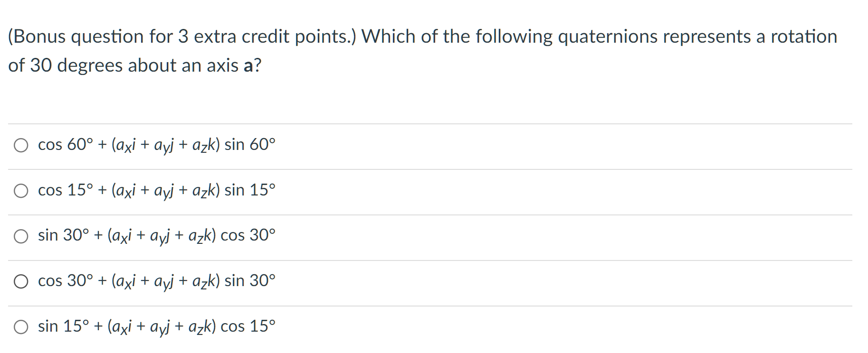Click the radio button beside sin 30° choice
This screenshot has width=868, height=353.
click(x=20, y=236)
